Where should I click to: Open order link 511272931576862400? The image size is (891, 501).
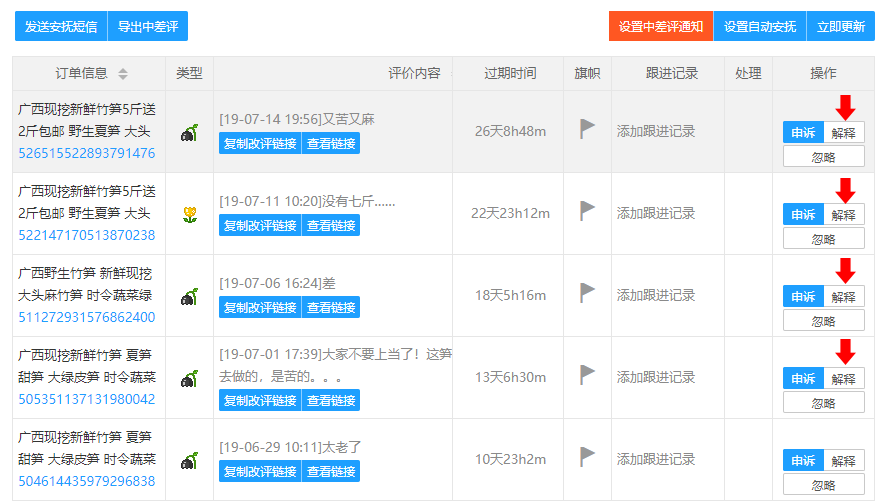[86, 317]
